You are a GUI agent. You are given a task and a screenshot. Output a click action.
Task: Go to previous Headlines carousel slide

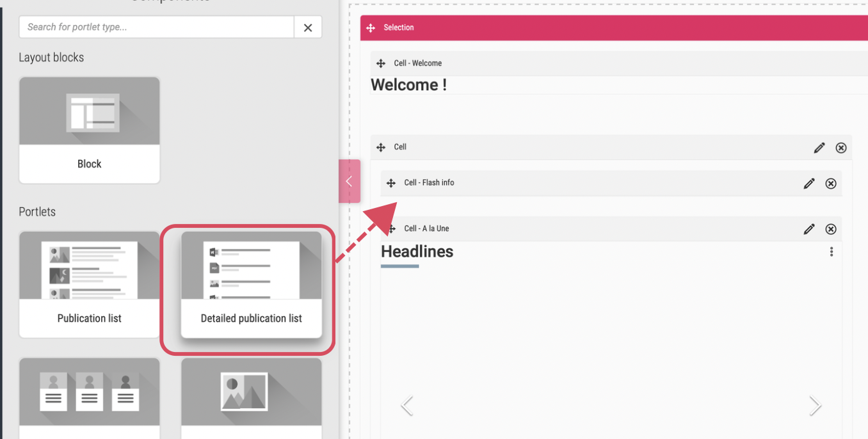pos(406,405)
